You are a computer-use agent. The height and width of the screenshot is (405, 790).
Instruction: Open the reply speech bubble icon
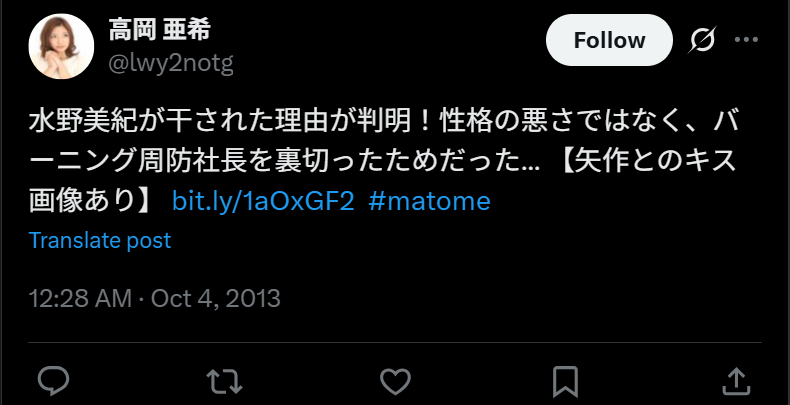tap(53, 381)
